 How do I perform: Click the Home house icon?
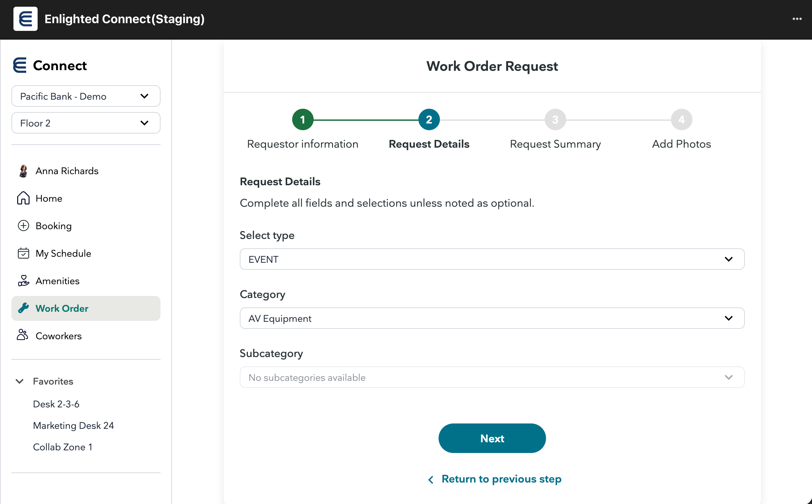[x=23, y=198]
